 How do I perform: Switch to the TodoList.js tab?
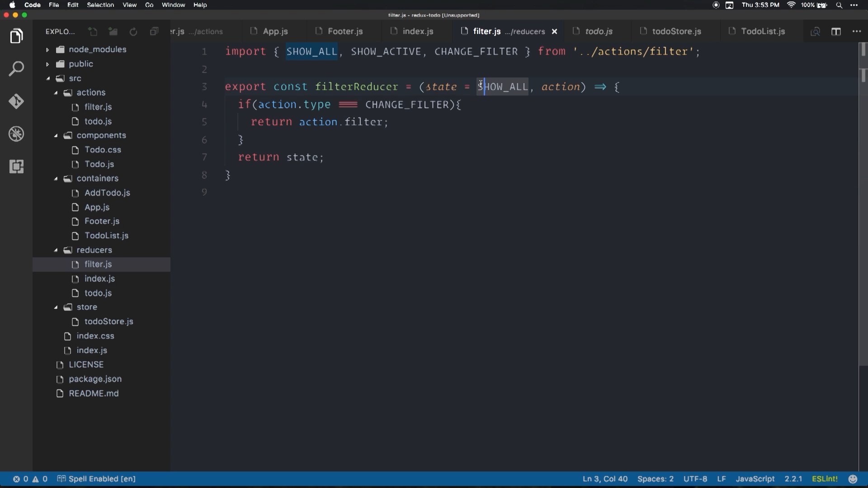[764, 31]
